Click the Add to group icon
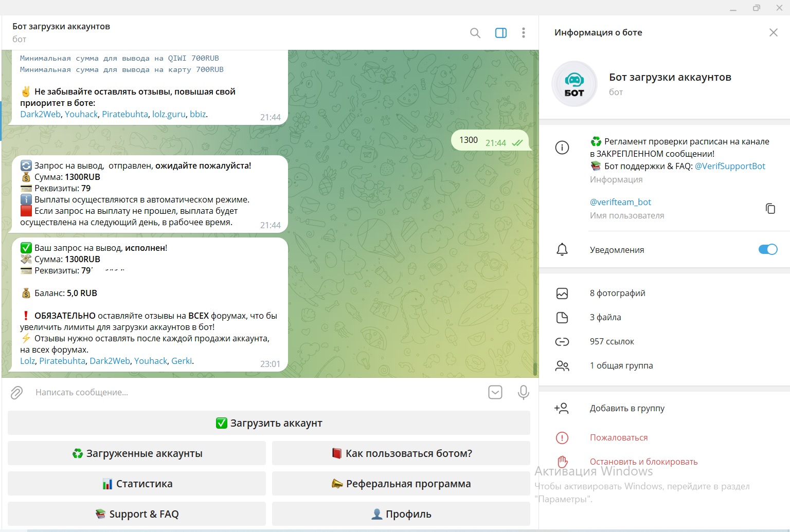 pos(561,408)
